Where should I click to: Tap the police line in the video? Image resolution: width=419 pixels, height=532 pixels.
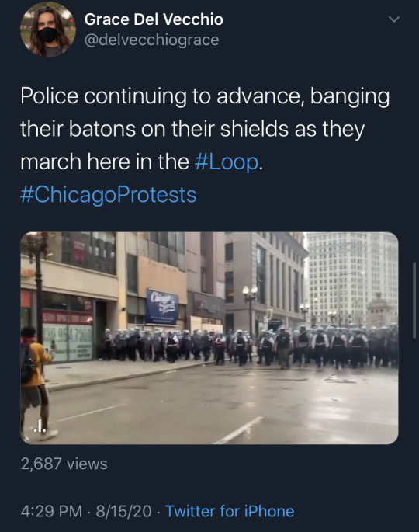pos(251,346)
